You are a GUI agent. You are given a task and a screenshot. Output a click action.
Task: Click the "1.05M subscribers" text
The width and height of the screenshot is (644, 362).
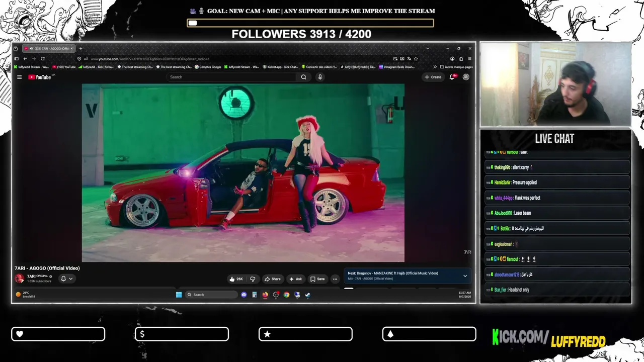[39, 281]
